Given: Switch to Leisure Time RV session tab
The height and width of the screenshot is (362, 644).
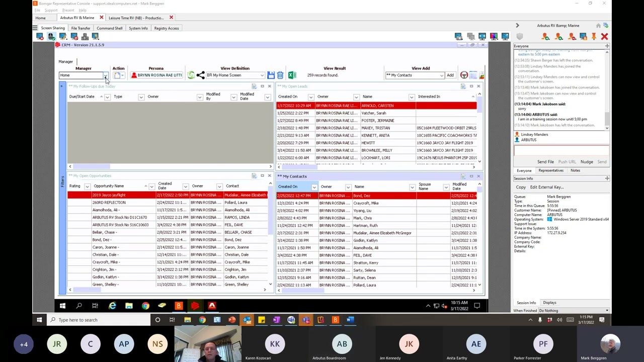Looking at the screenshot, I should tap(136, 18).
